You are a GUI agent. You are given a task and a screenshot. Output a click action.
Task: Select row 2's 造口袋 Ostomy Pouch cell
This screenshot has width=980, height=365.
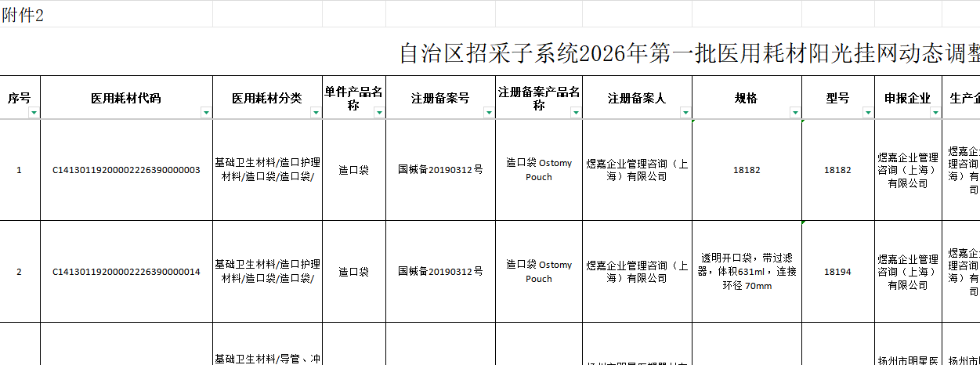click(x=538, y=272)
